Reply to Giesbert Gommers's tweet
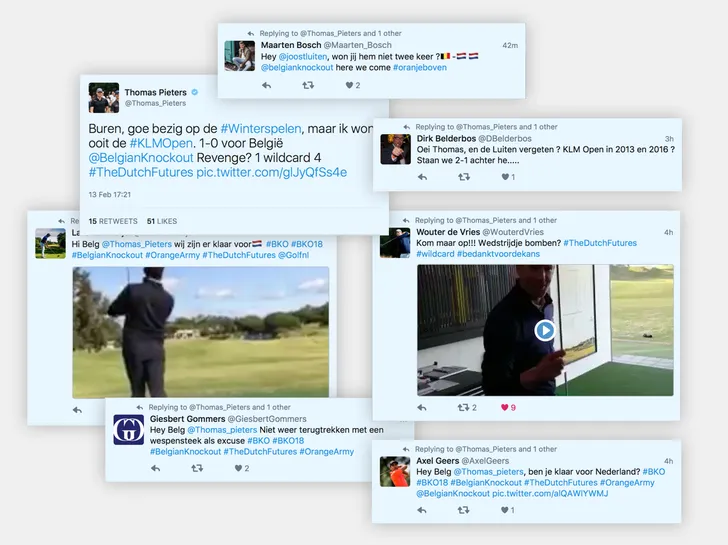The height and width of the screenshot is (545, 728). 155,467
